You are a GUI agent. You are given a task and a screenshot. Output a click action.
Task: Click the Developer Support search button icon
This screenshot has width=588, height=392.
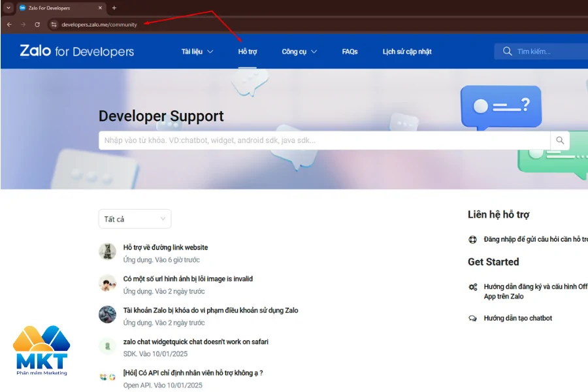(x=560, y=140)
